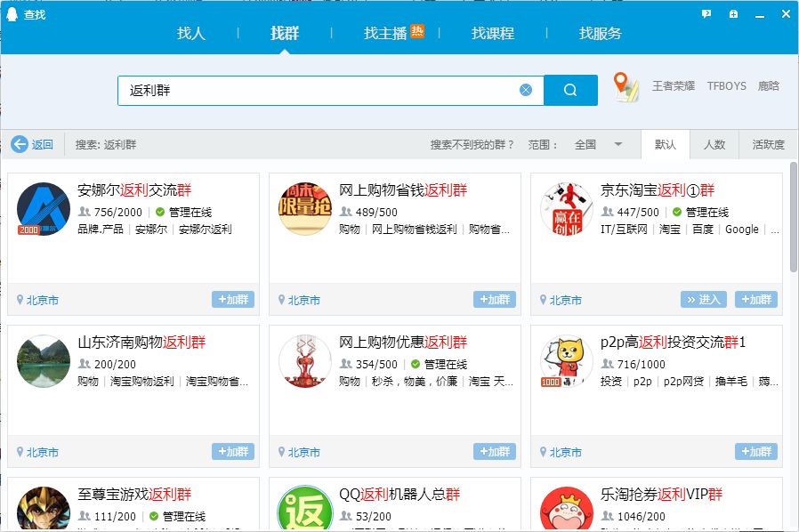Click hot keyword 鹿晗
Screen dimensions: 799x532
(769, 86)
